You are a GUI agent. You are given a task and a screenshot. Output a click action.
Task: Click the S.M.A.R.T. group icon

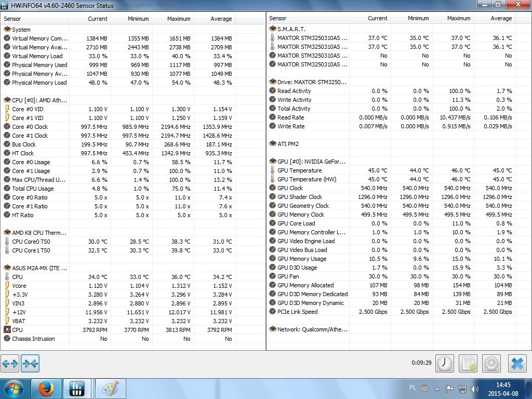point(273,29)
